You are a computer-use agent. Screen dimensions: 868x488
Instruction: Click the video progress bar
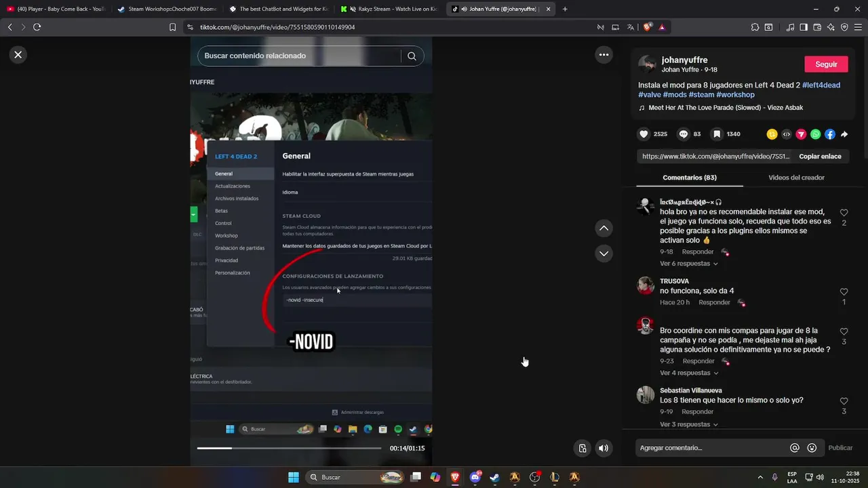289,448
